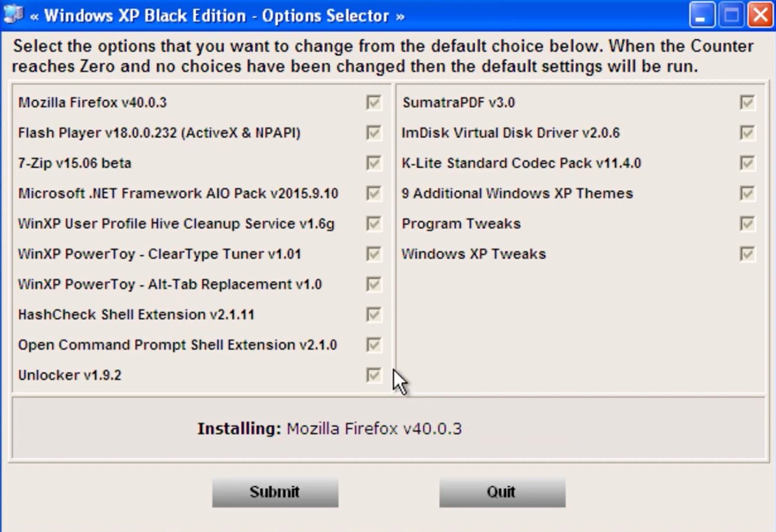Click the 'Program Tweaks' label
The width and height of the screenshot is (776, 532).
pos(461,224)
